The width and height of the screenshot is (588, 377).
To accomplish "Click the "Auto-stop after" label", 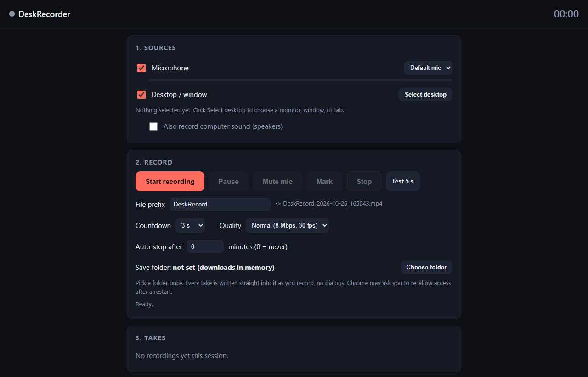I will click(159, 247).
